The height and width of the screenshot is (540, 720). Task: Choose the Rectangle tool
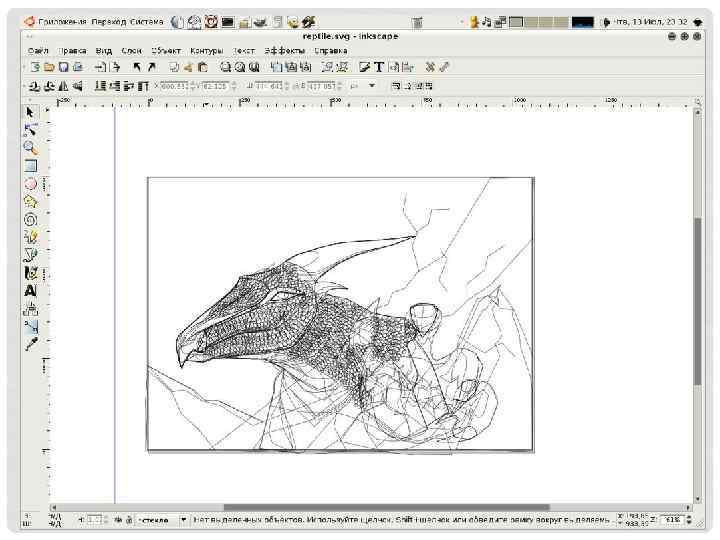pyautogui.click(x=30, y=165)
